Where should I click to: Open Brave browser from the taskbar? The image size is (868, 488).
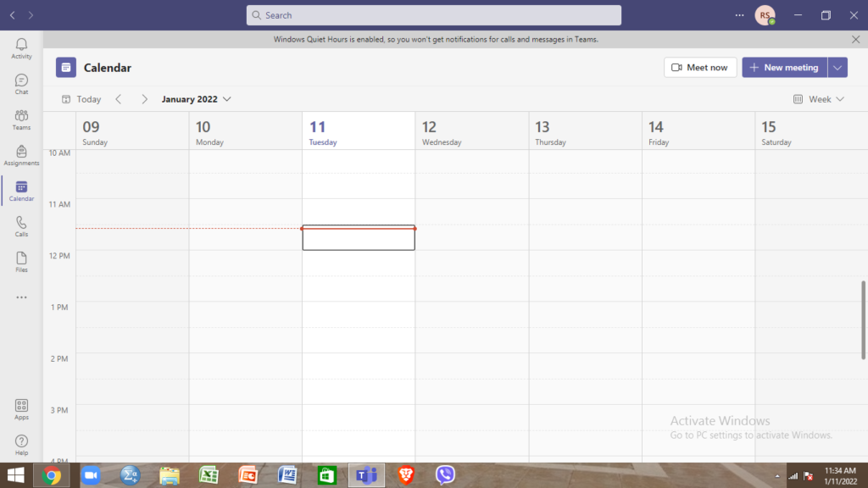pos(406,475)
